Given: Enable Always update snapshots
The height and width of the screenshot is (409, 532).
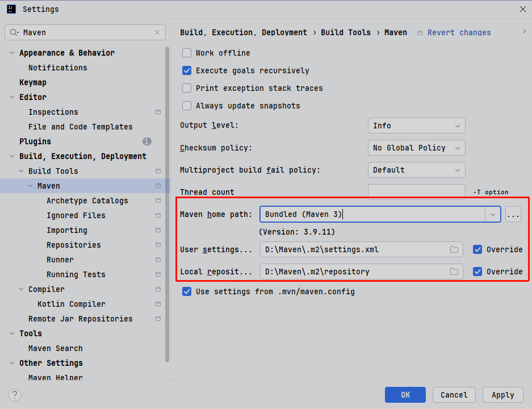Looking at the screenshot, I should [187, 106].
